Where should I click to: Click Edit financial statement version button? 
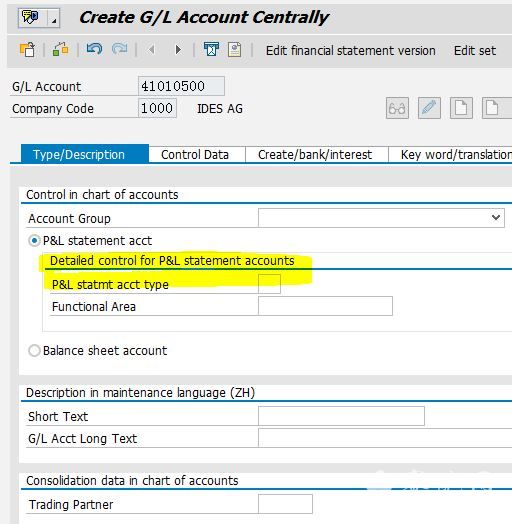351,50
